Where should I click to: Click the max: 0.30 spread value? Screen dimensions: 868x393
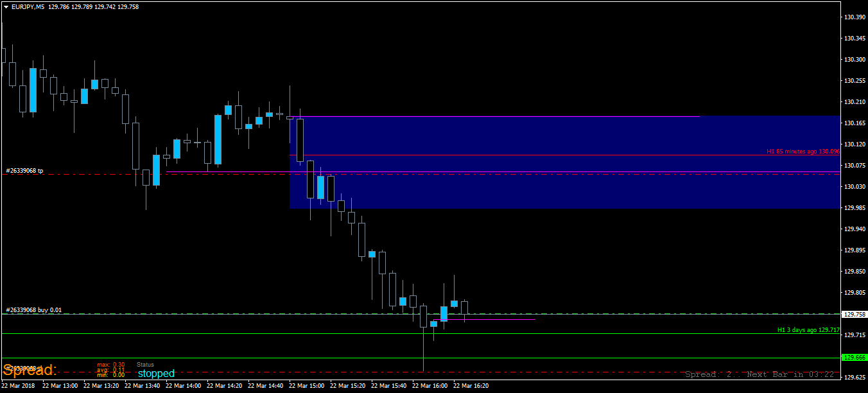[x=111, y=364]
